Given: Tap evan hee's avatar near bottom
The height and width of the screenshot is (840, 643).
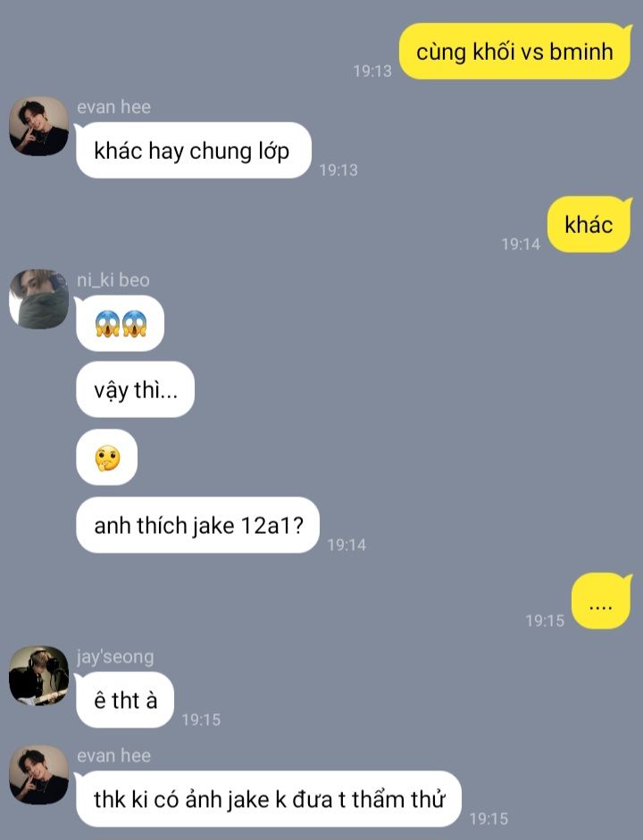Looking at the screenshot, I should click(x=39, y=775).
